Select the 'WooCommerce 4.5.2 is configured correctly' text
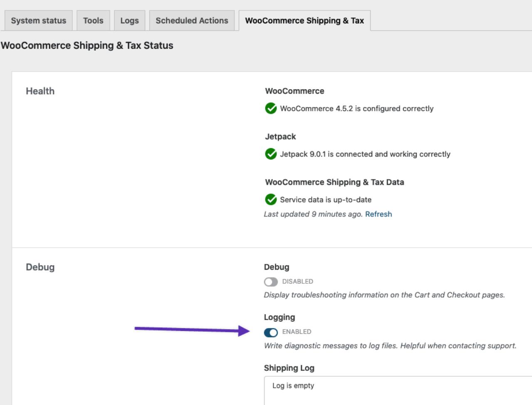Image resolution: width=532 pixels, height=405 pixels. click(357, 108)
